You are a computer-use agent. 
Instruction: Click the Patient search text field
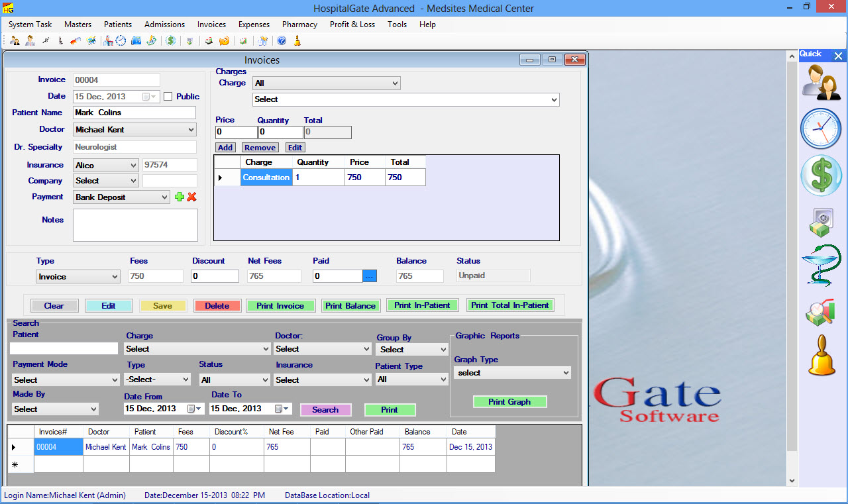click(64, 348)
